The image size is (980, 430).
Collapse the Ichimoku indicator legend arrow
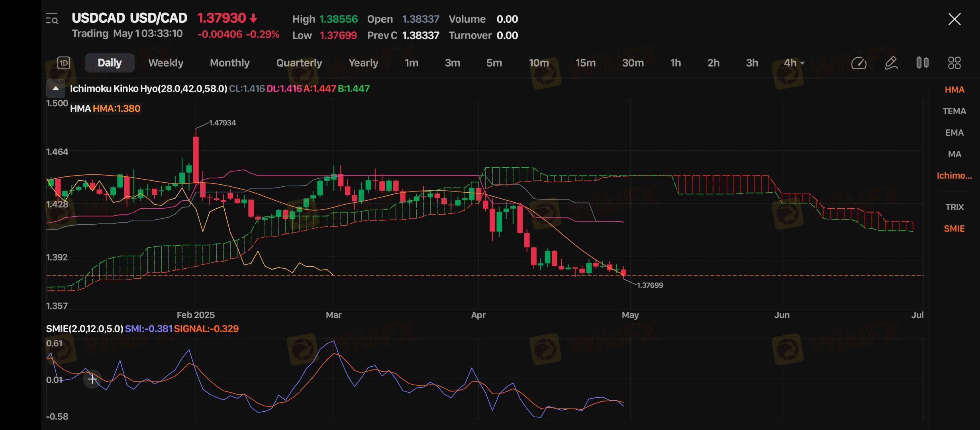point(56,88)
